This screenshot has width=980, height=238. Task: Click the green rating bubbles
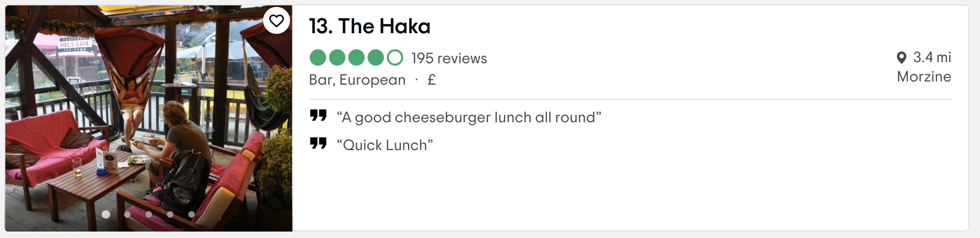[356, 57]
